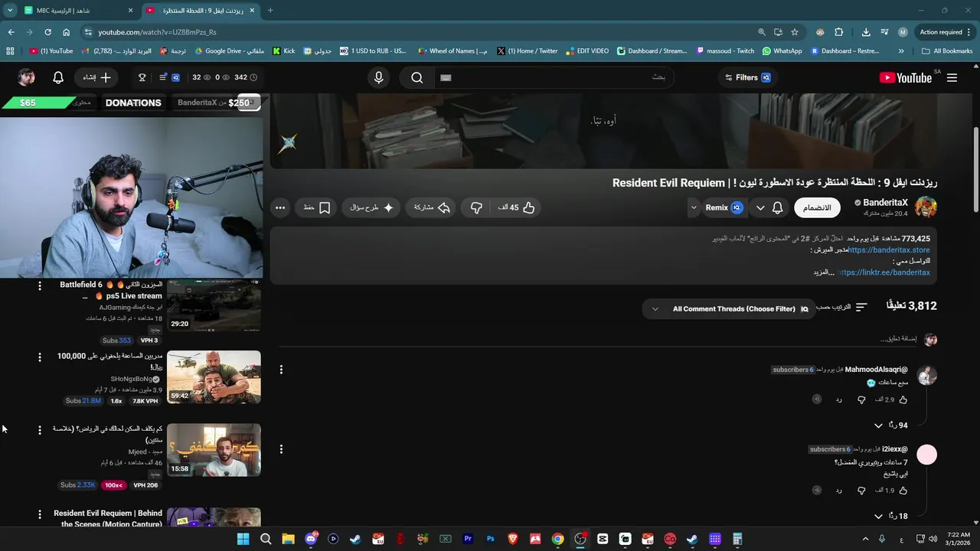This screenshot has width=980, height=551.
Task: Open more actions three-dot menu under video
Action: click(280, 207)
